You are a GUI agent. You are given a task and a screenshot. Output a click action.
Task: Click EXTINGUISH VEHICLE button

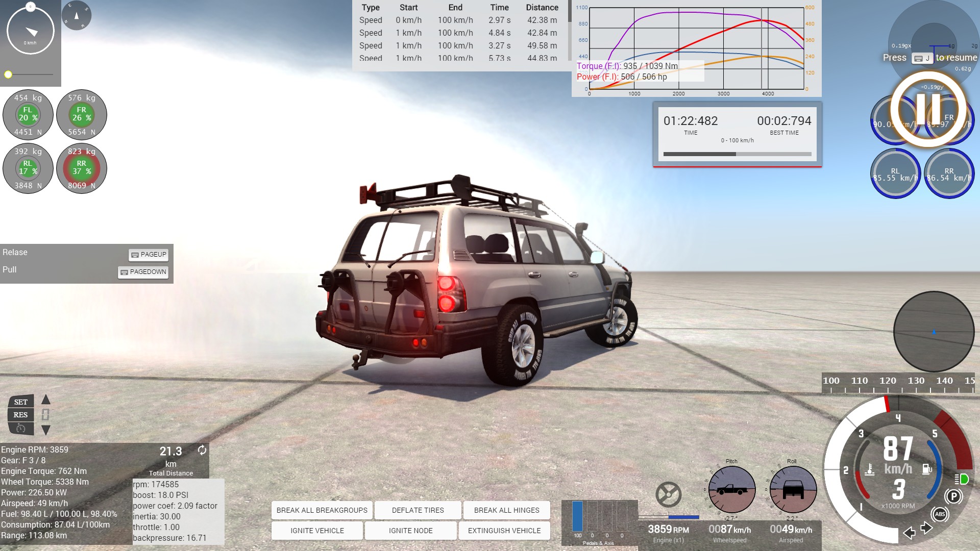click(x=504, y=531)
